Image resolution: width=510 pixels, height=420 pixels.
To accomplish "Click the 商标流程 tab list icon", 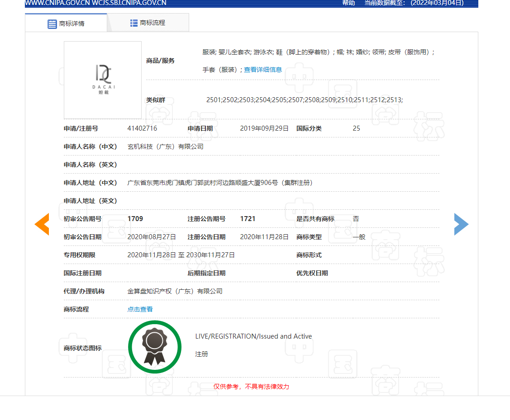I will 133,23.
